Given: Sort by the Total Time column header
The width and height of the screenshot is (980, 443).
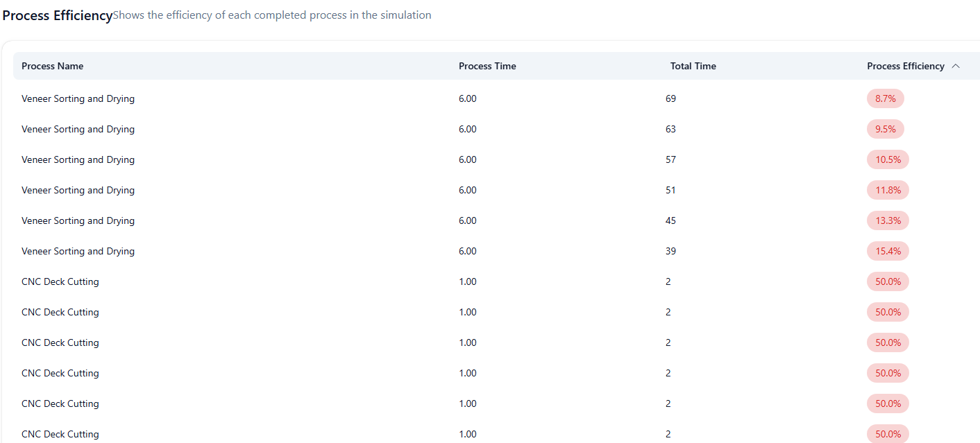Looking at the screenshot, I should [x=693, y=66].
